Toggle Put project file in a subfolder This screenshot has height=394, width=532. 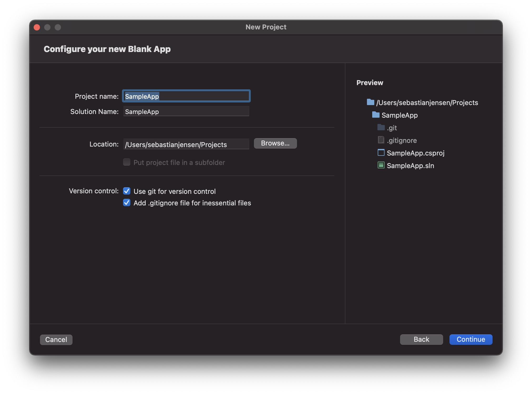coord(127,162)
